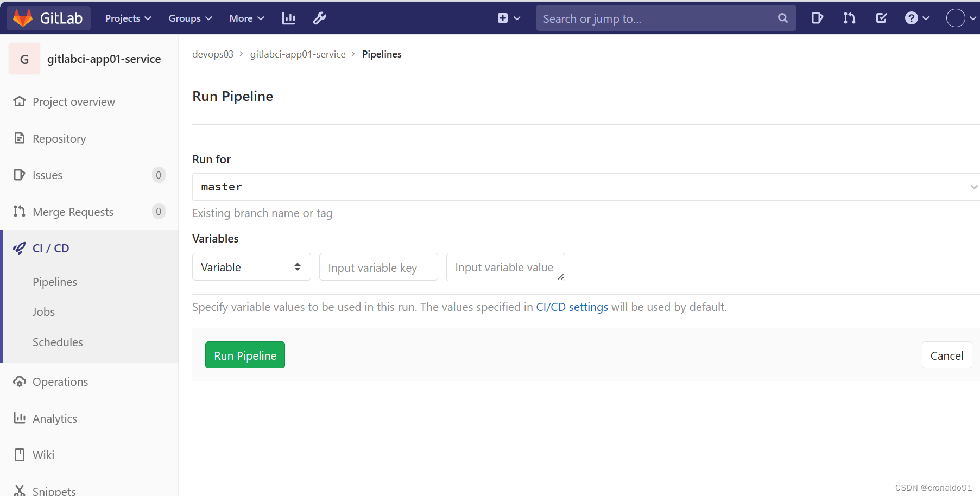Open Issues icon in top navbar
980x496 pixels.
coord(817,18)
